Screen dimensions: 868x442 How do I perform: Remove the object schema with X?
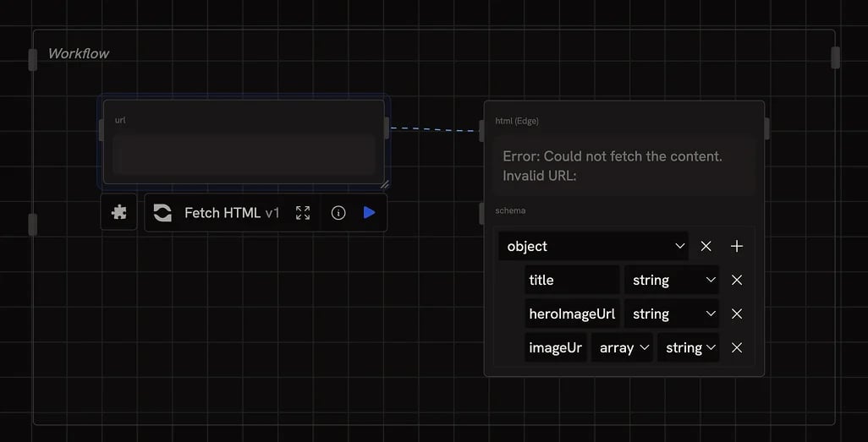[x=706, y=246]
